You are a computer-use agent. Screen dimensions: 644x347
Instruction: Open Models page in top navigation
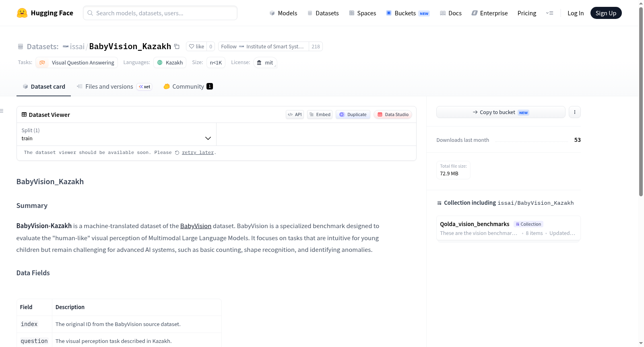pos(283,13)
